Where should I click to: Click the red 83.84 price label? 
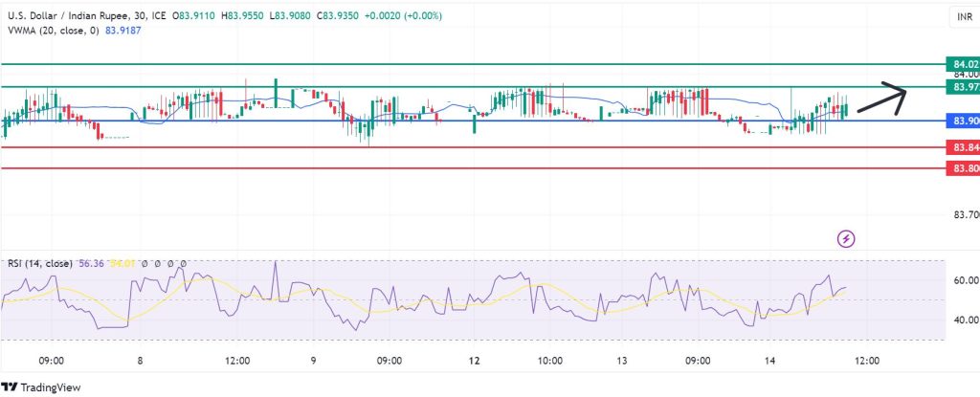(x=963, y=147)
